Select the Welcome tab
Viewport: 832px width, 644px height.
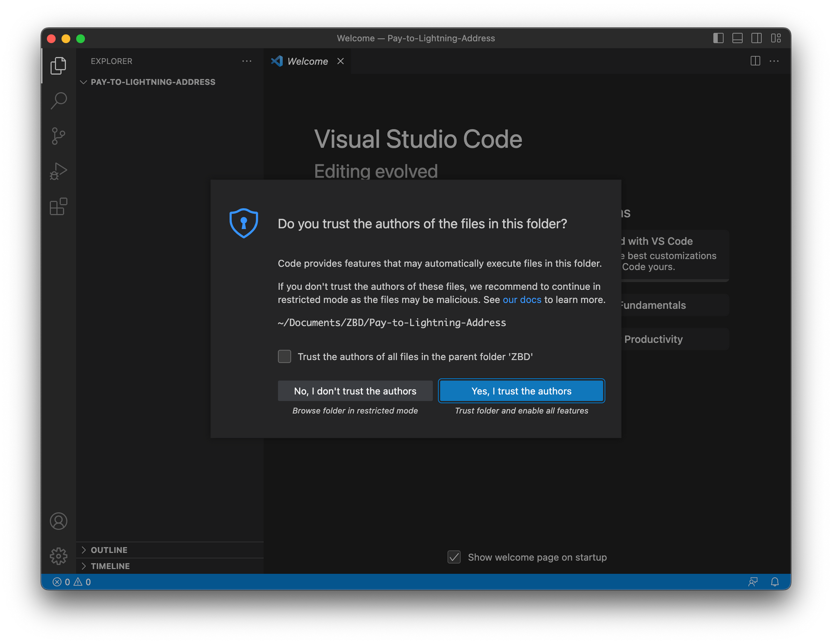(x=307, y=61)
